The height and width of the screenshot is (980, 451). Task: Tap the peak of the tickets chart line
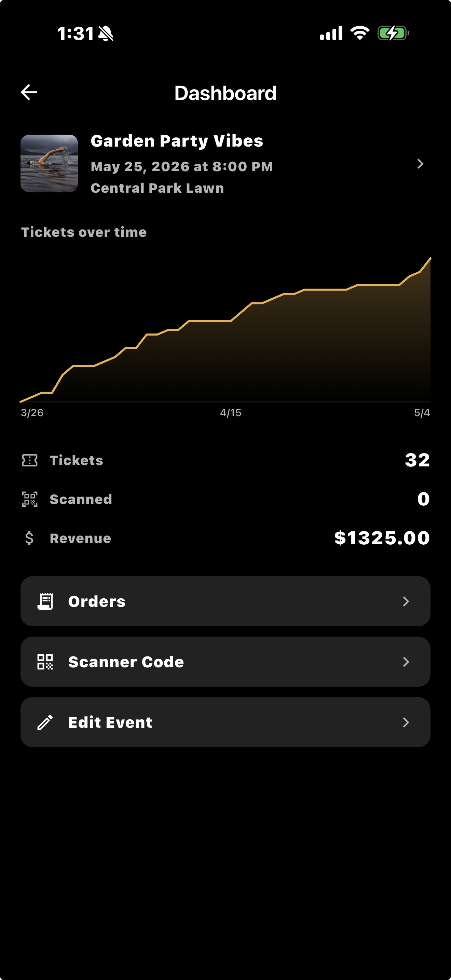(x=430, y=259)
